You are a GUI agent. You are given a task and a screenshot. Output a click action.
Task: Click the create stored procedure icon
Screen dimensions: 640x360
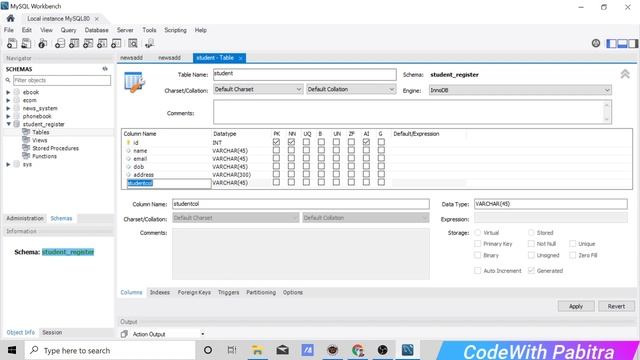click(102, 43)
